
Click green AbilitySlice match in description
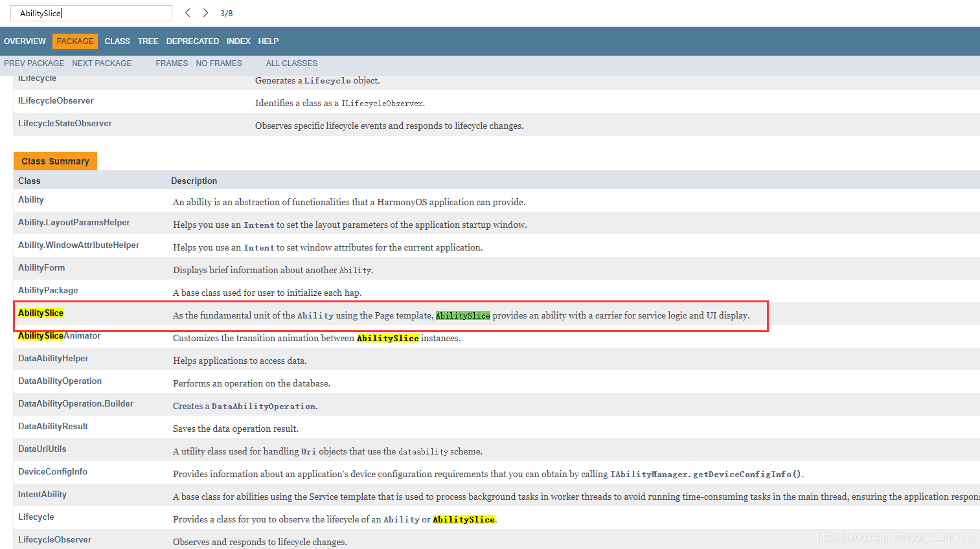tap(463, 316)
